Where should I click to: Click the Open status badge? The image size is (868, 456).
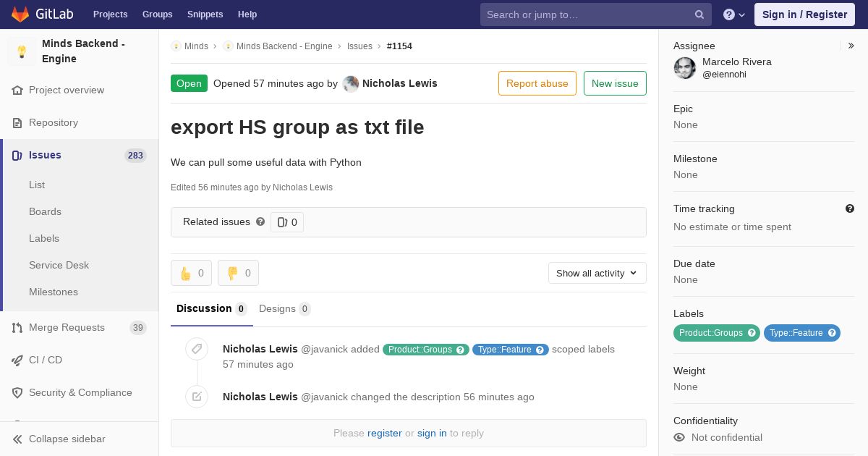[189, 83]
